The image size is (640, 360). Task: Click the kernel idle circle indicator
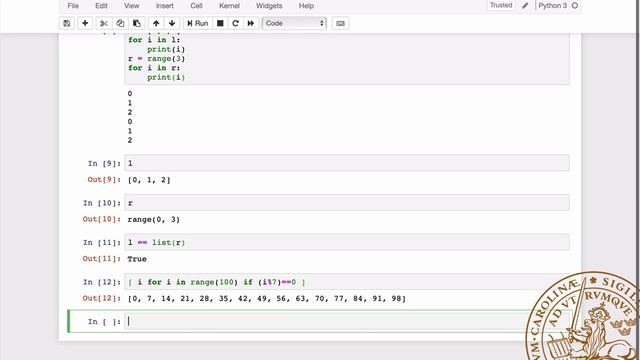point(575,6)
